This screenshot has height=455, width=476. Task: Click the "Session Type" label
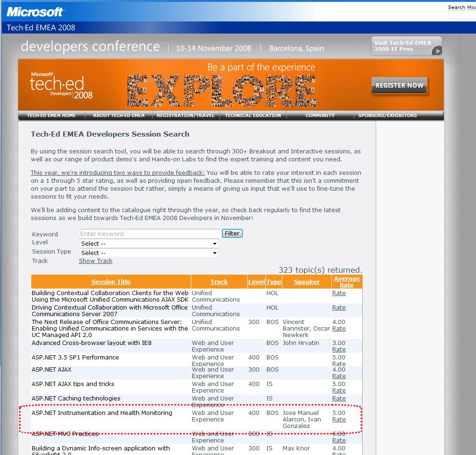point(52,251)
